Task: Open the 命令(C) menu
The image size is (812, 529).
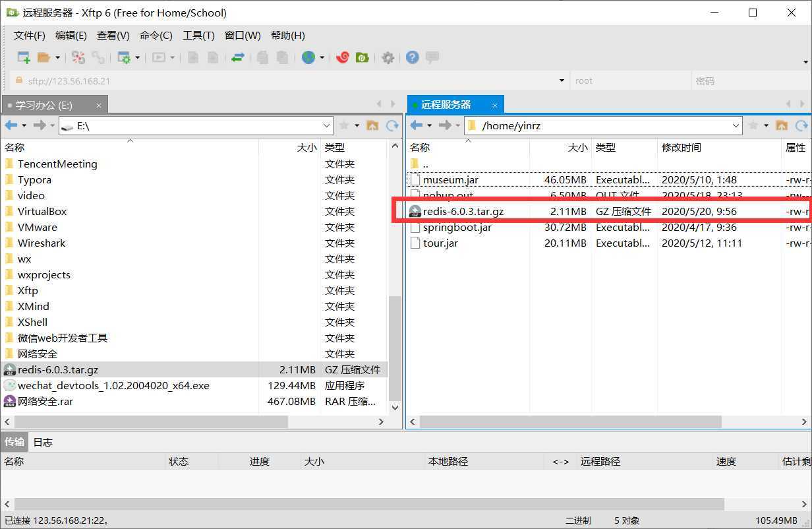Action: pyautogui.click(x=156, y=36)
